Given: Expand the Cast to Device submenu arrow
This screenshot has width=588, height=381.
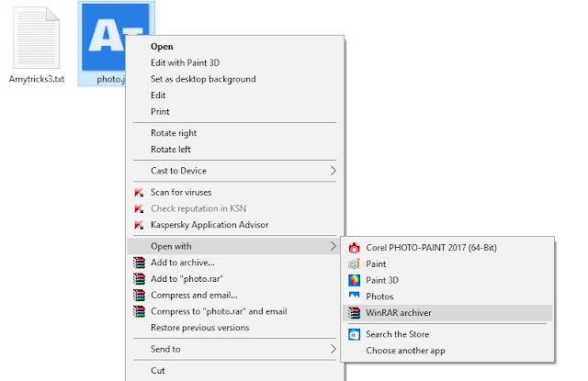Looking at the screenshot, I should tap(333, 171).
